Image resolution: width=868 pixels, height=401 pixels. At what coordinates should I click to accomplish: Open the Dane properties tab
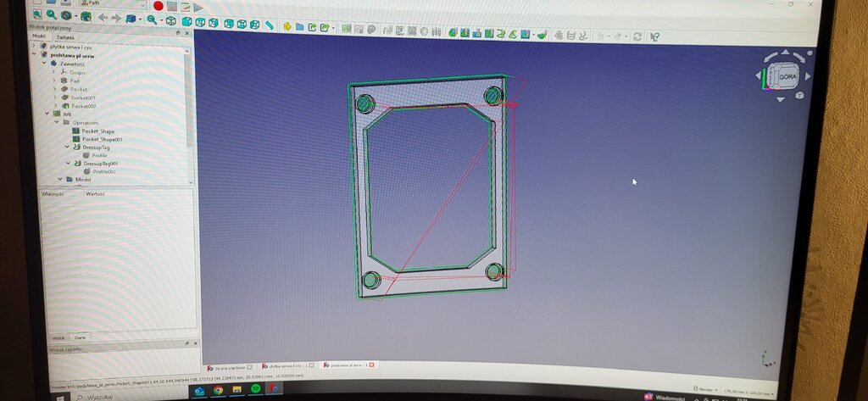click(x=80, y=337)
